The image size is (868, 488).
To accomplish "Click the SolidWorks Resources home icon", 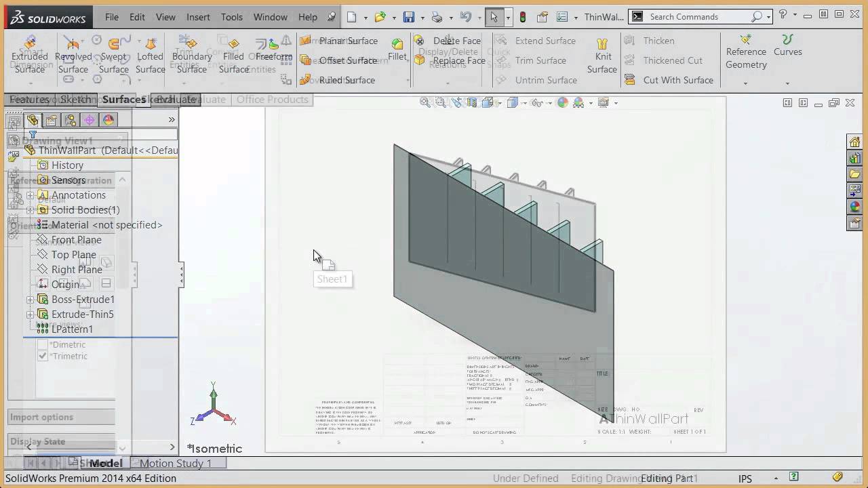I will tap(854, 142).
